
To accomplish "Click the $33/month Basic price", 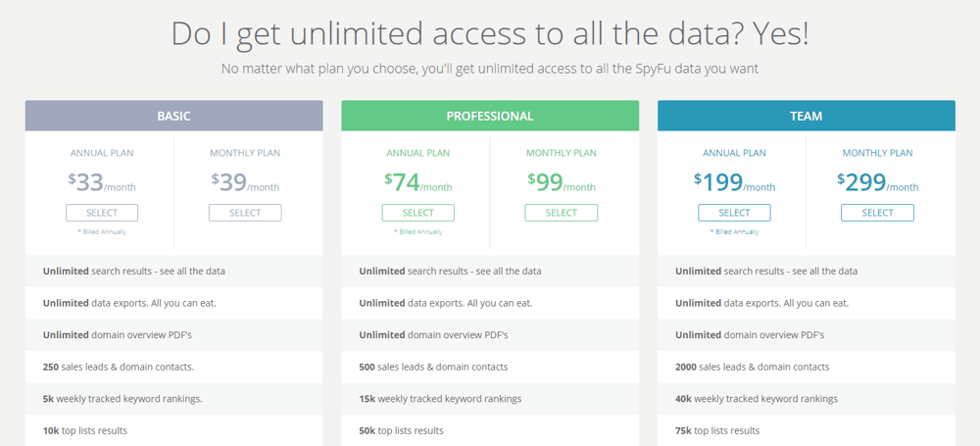I will [102, 182].
